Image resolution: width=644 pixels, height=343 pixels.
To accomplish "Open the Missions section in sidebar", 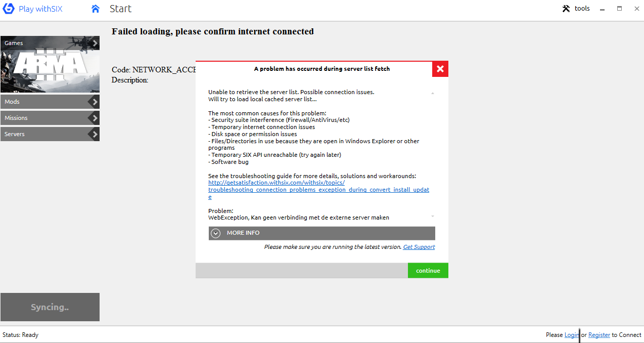I will [x=50, y=118].
